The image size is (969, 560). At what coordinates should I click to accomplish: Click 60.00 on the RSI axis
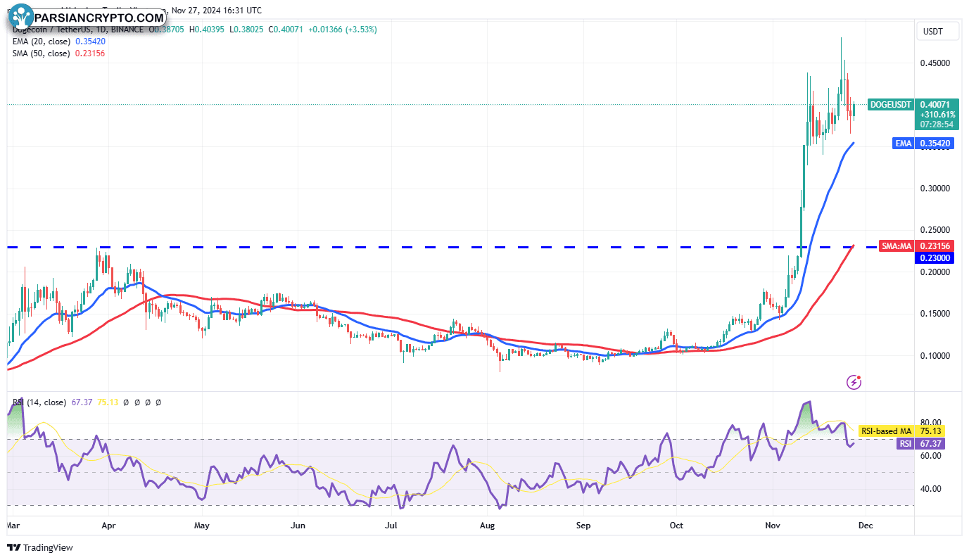[930, 456]
